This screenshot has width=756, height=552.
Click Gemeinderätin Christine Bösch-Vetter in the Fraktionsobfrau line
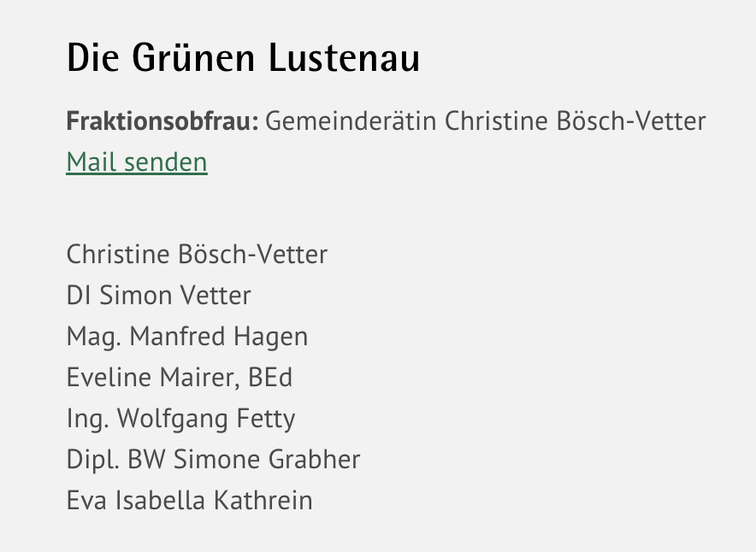[486, 120]
